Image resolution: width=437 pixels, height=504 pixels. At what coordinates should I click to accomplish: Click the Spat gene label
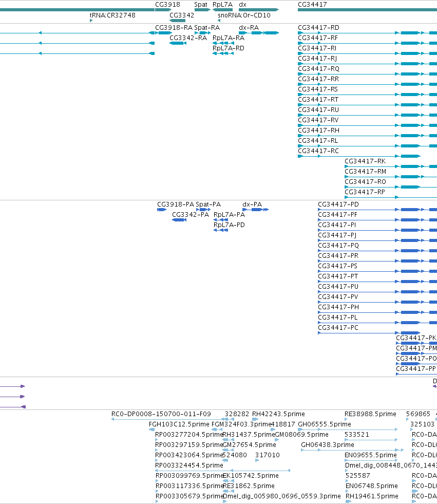tap(201, 5)
